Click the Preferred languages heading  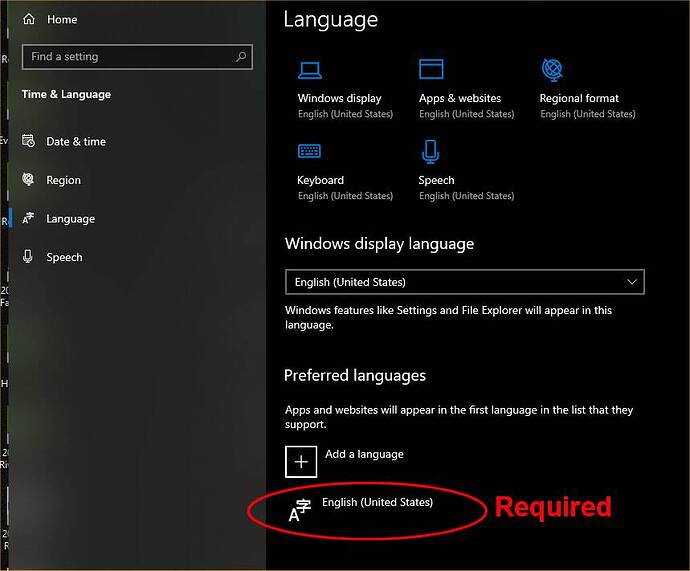coord(355,376)
